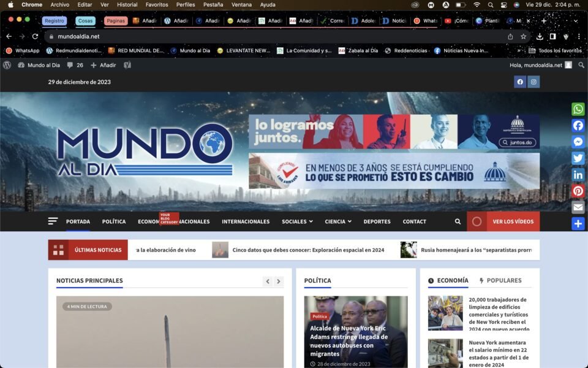Expand Chrome tab search chevron
The width and height of the screenshot is (588, 368).
[575, 21]
